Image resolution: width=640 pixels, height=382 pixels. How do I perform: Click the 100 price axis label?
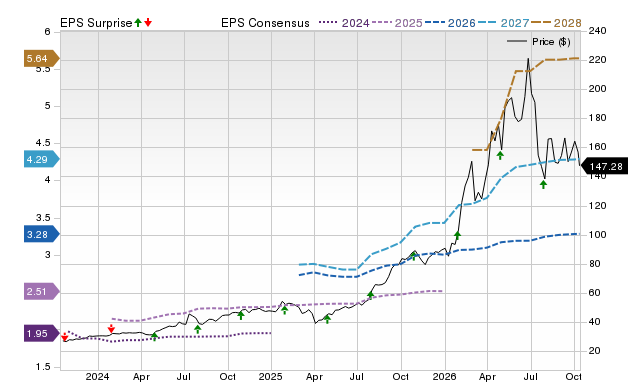(597, 235)
